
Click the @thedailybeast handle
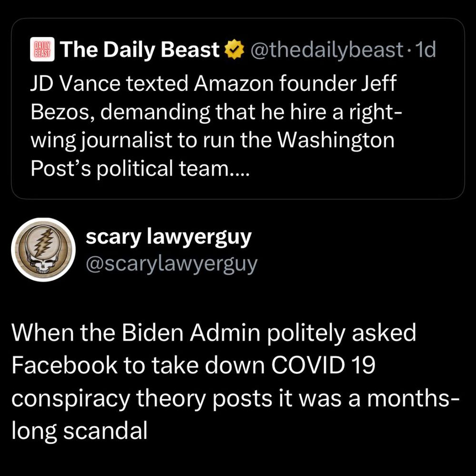[x=324, y=50]
